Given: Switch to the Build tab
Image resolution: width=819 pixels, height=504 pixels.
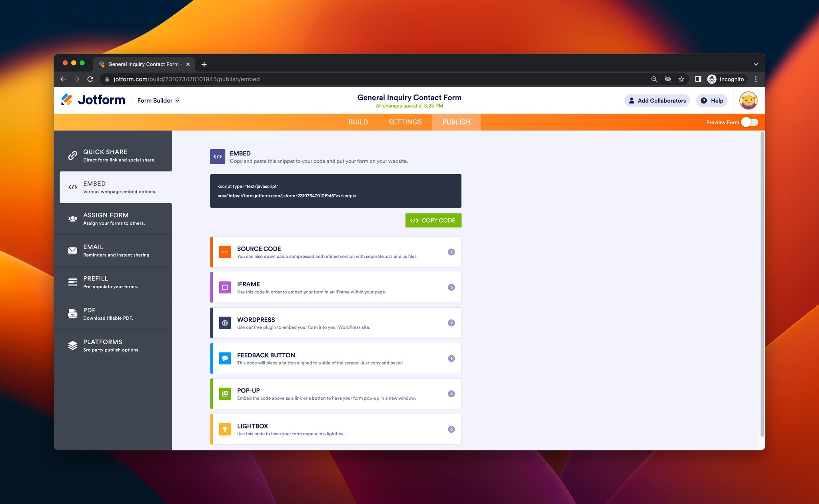Looking at the screenshot, I should point(358,122).
